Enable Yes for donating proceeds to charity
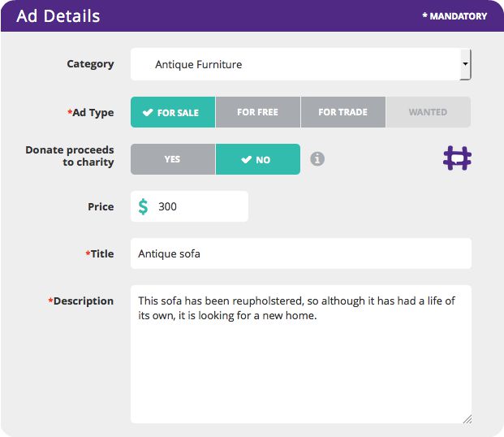 pyautogui.click(x=172, y=159)
